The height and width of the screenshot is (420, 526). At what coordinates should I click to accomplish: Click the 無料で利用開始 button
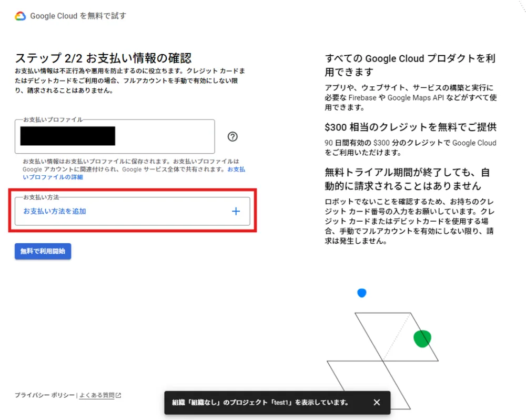tap(43, 251)
